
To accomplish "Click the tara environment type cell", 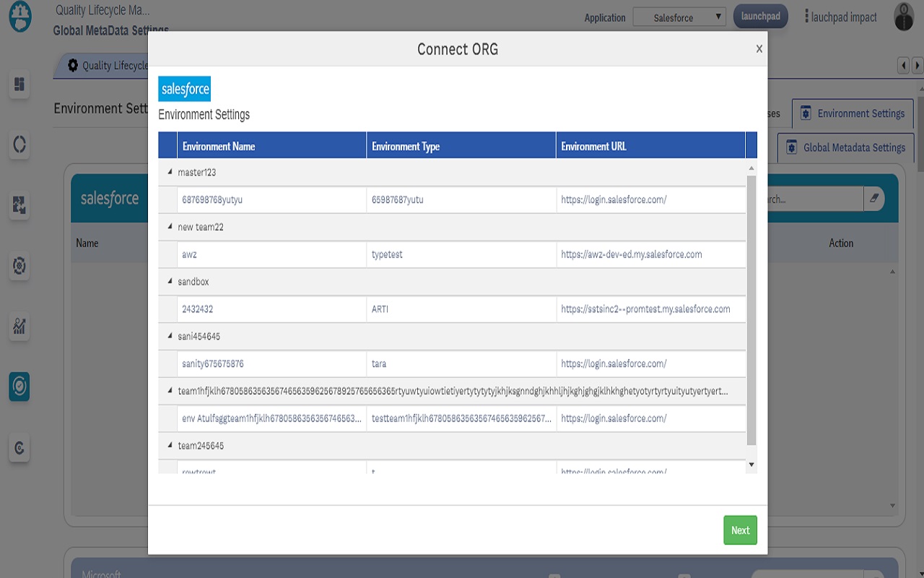I will click(x=461, y=364).
